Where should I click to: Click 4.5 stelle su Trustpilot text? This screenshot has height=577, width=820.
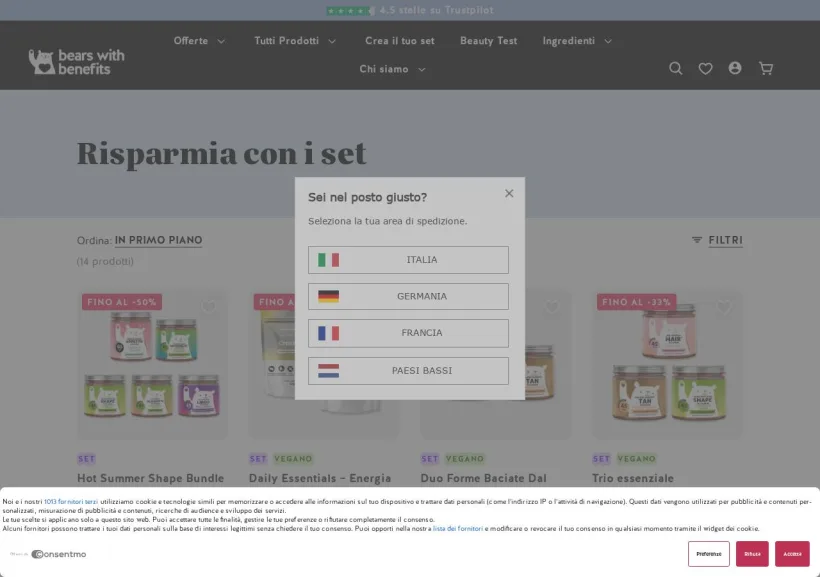pyautogui.click(x=436, y=10)
